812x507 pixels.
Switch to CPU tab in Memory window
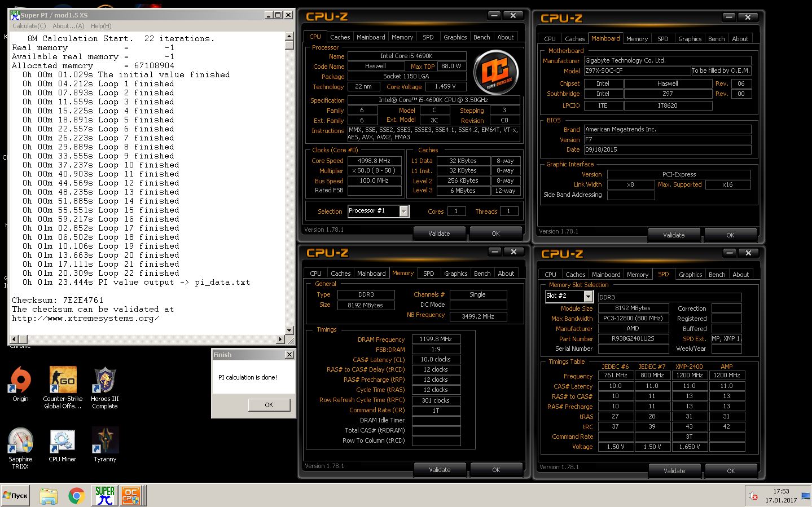point(316,274)
